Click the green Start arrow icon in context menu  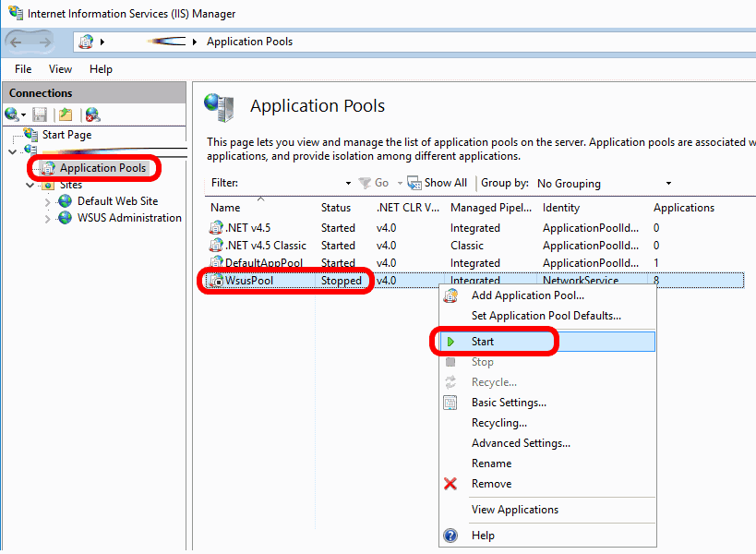[451, 341]
